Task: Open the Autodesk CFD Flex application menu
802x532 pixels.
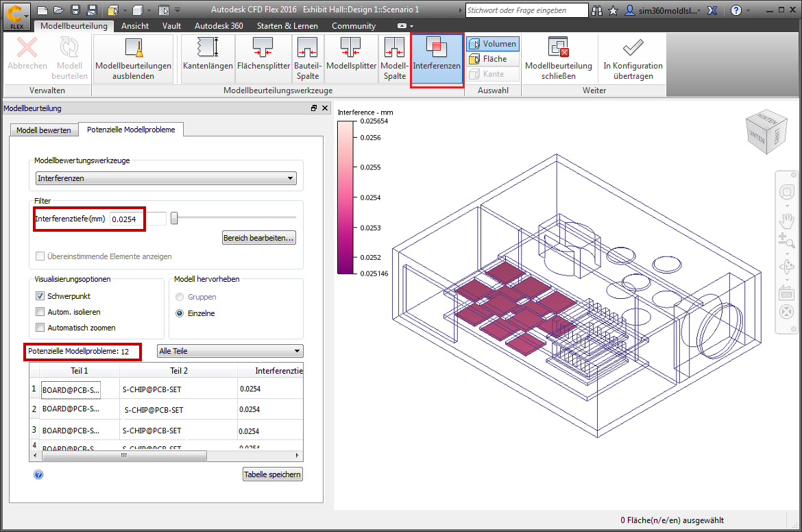Action: [16, 16]
